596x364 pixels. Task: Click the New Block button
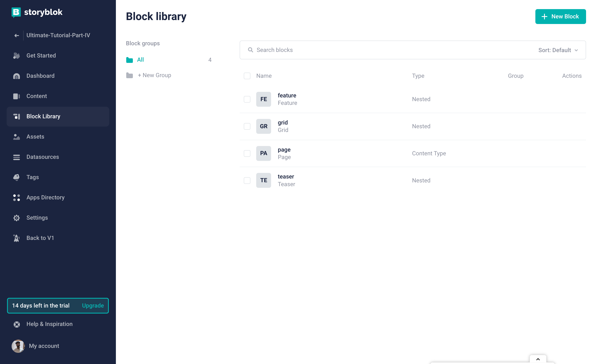click(560, 16)
